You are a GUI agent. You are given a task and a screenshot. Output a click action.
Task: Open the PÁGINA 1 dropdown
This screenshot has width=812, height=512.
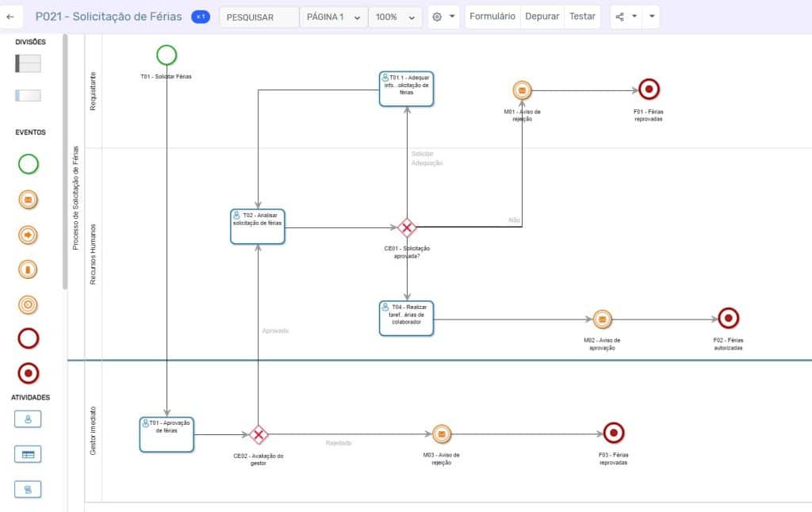pyautogui.click(x=333, y=17)
